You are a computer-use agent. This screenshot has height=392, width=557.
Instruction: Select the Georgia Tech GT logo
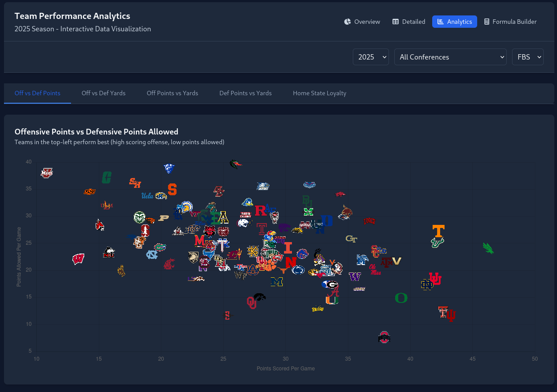click(x=351, y=239)
